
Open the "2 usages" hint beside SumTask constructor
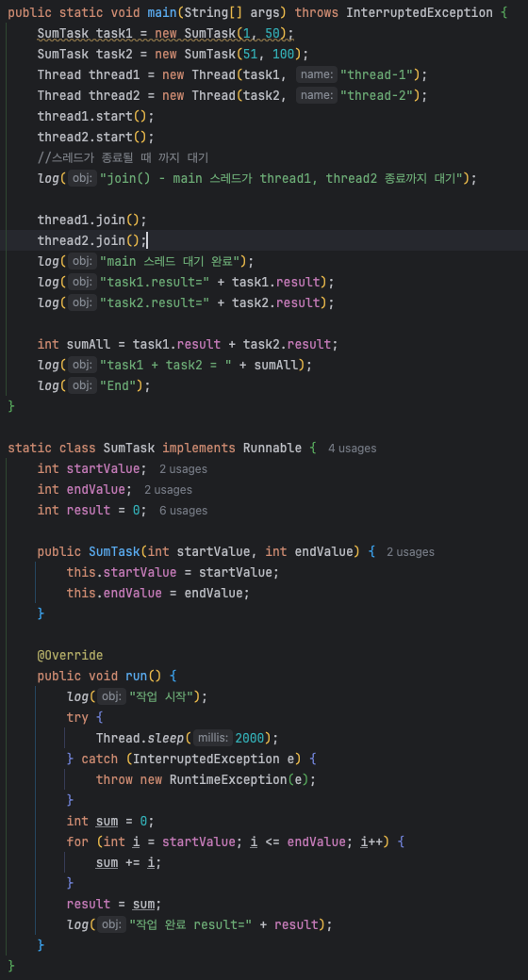pyautogui.click(x=410, y=552)
